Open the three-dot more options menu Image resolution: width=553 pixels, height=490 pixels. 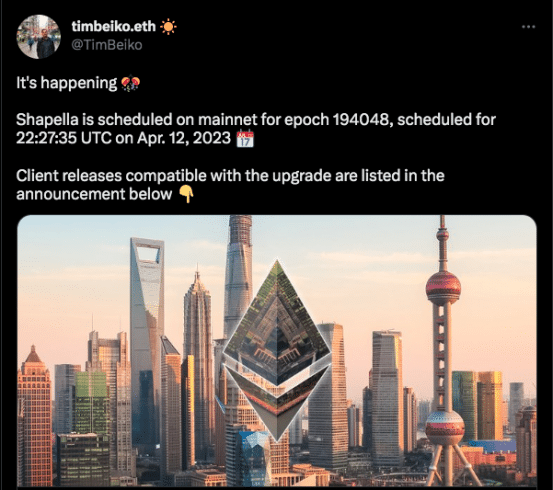point(528,27)
